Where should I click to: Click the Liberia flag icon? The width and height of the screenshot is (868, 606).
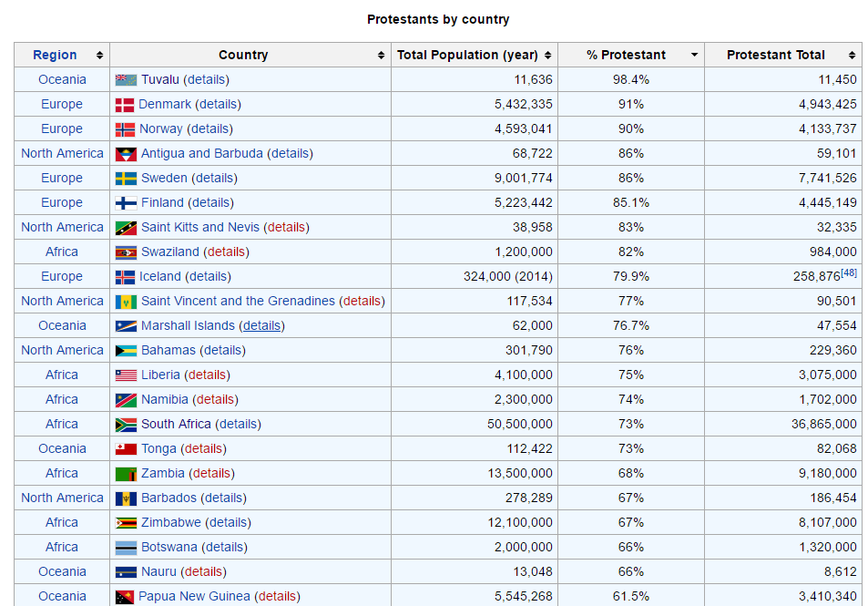(126, 375)
